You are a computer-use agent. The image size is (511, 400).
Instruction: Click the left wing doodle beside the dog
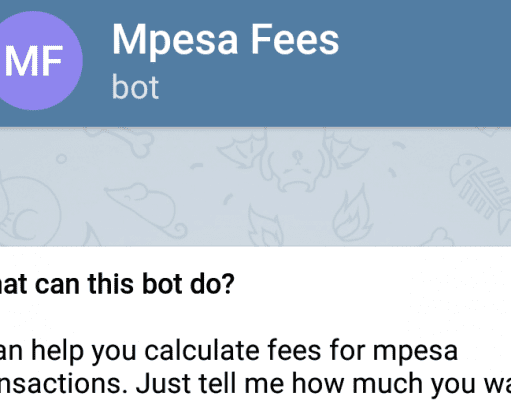(x=243, y=149)
